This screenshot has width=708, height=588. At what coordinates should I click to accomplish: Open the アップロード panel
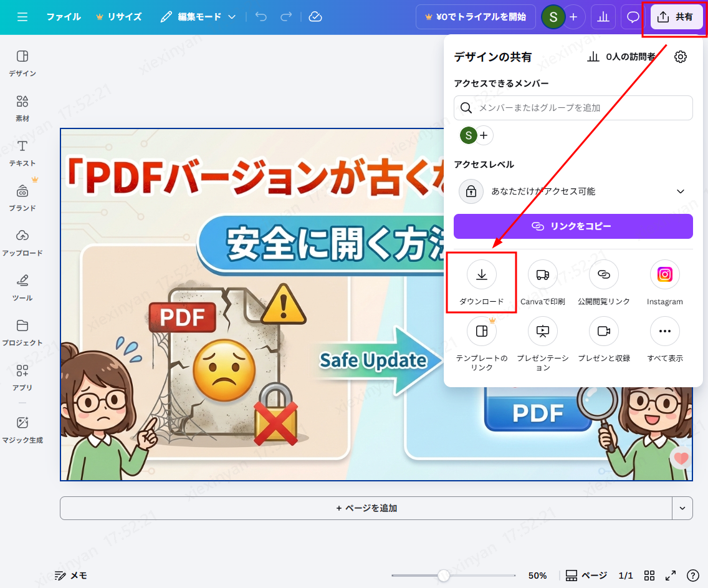[x=22, y=242]
